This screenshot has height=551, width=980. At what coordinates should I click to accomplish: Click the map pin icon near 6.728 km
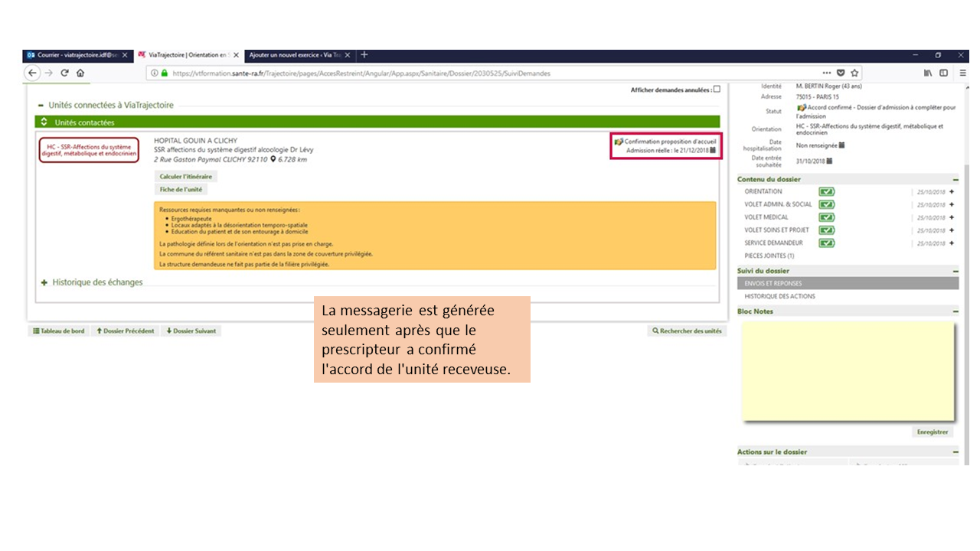point(273,159)
